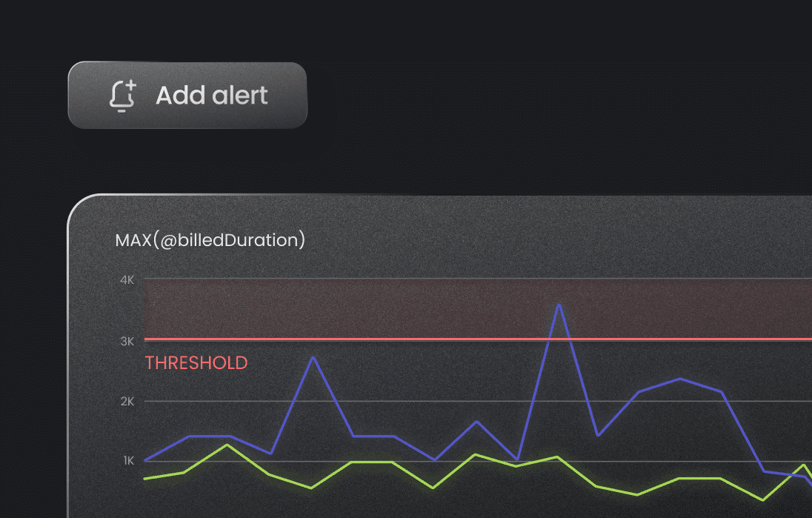The height and width of the screenshot is (518, 812).
Task: Click the 3K y-axis label
Action: [127, 342]
